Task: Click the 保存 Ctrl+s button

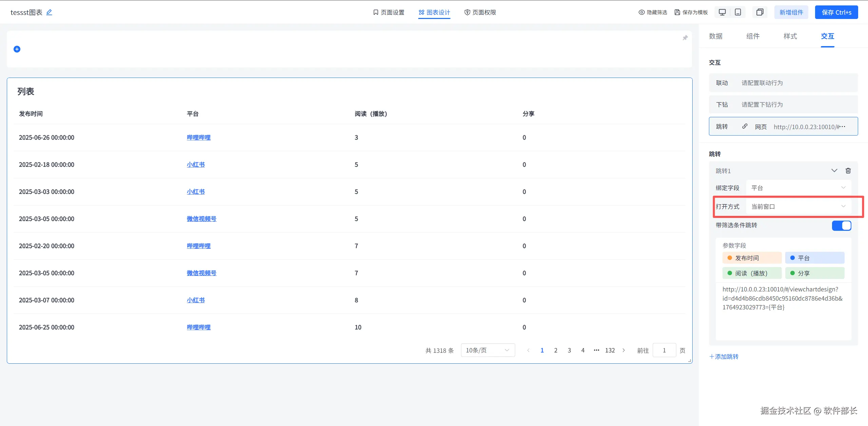Action: click(x=836, y=12)
